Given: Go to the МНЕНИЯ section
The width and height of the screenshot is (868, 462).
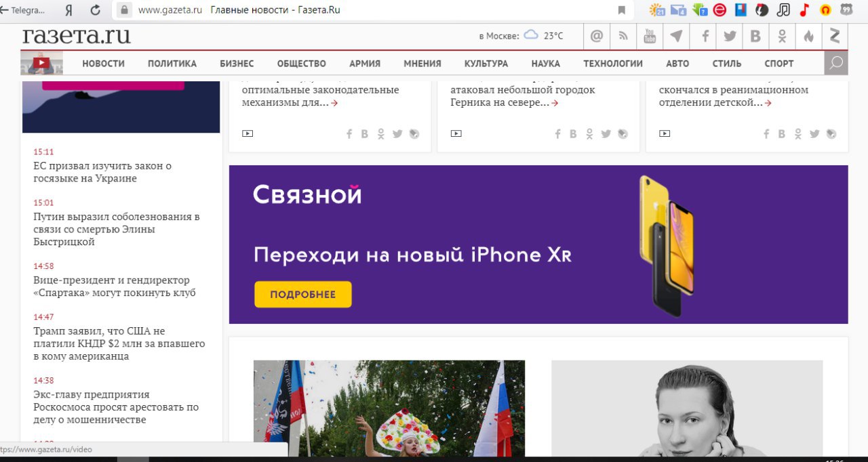Looking at the screenshot, I should click(422, 64).
